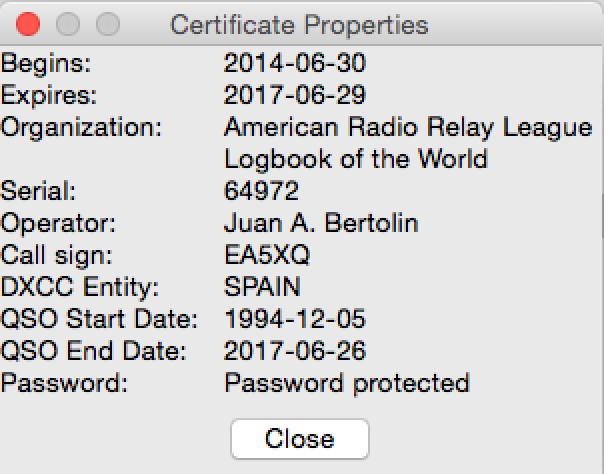Click the Serial: label
Viewport: 604px width, 474px height.
click(38, 191)
